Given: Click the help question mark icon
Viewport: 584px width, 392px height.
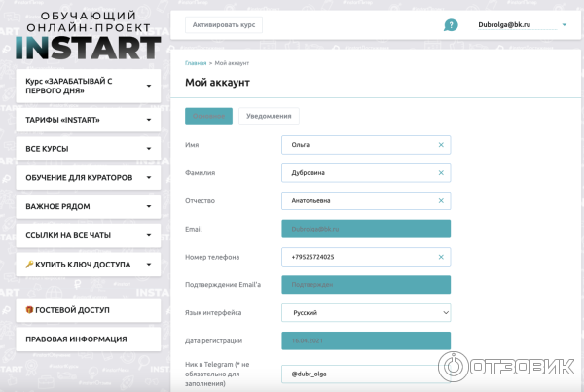Looking at the screenshot, I should (451, 25).
